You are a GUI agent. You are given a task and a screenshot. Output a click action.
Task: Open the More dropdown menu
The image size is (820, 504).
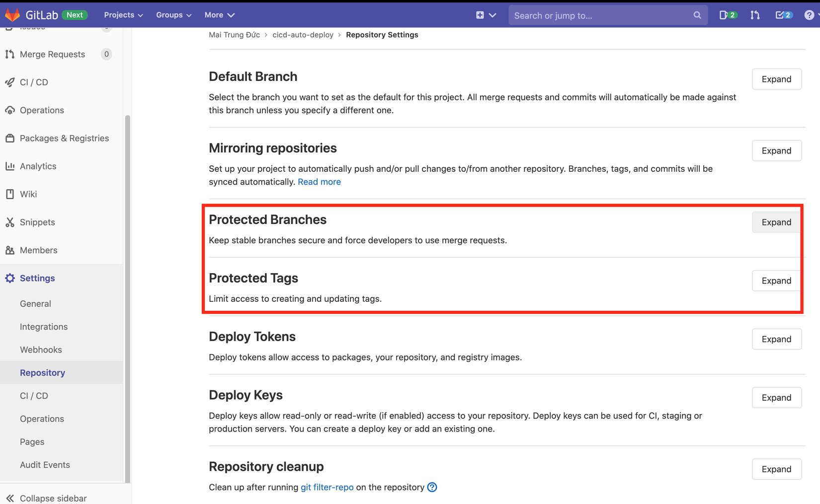pos(219,15)
